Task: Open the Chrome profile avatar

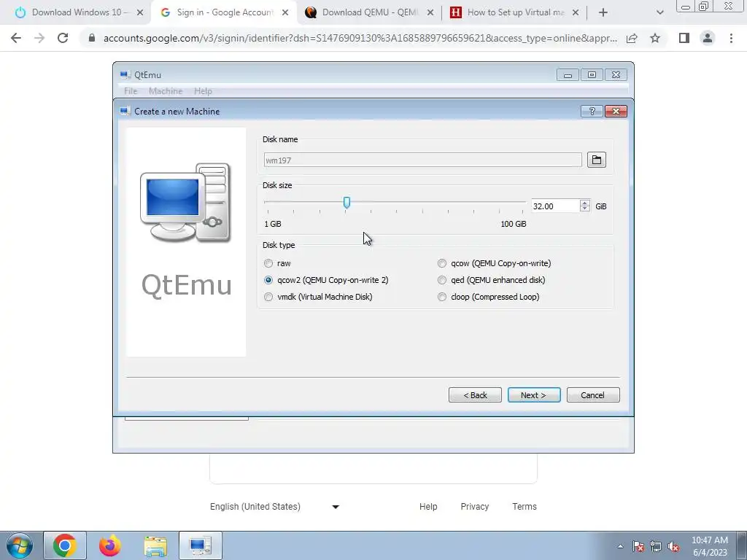Action: (x=708, y=38)
